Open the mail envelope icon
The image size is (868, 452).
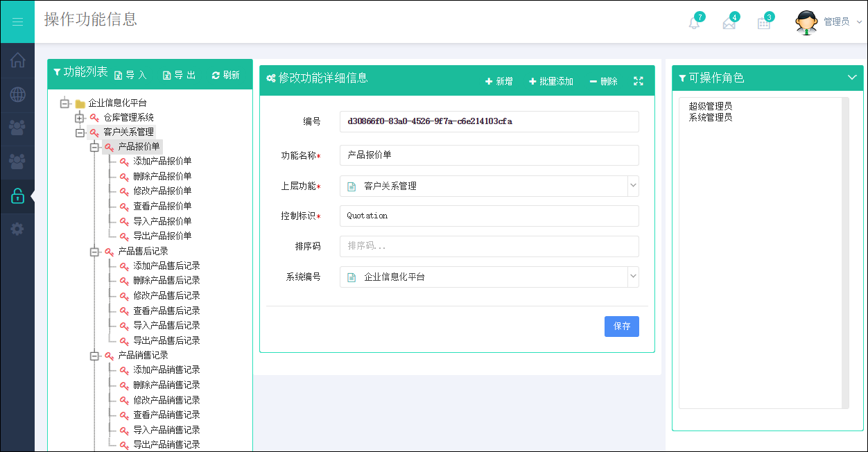pos(729,23)
